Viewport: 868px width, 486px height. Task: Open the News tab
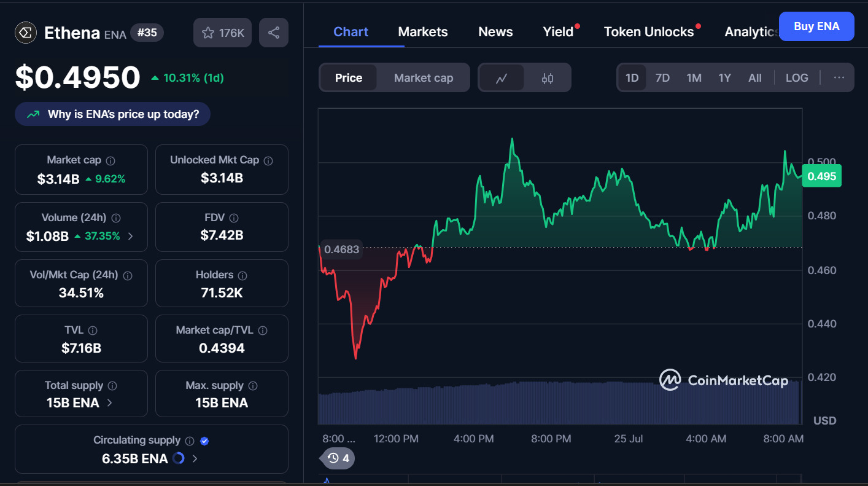click(495, 32)
